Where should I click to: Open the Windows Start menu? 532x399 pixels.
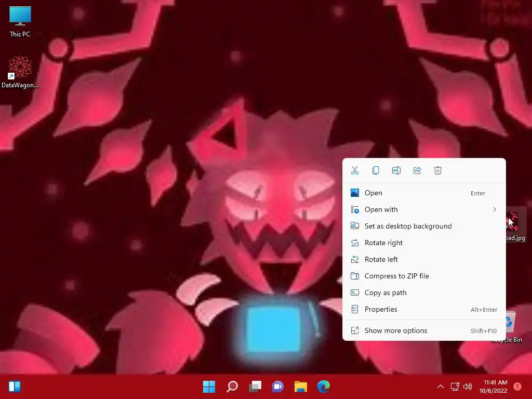[x=209, y=387]
